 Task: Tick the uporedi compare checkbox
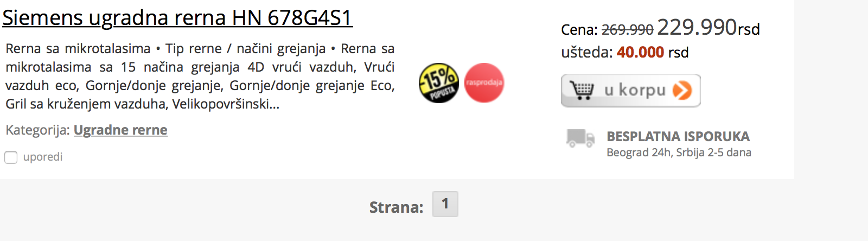11,157
